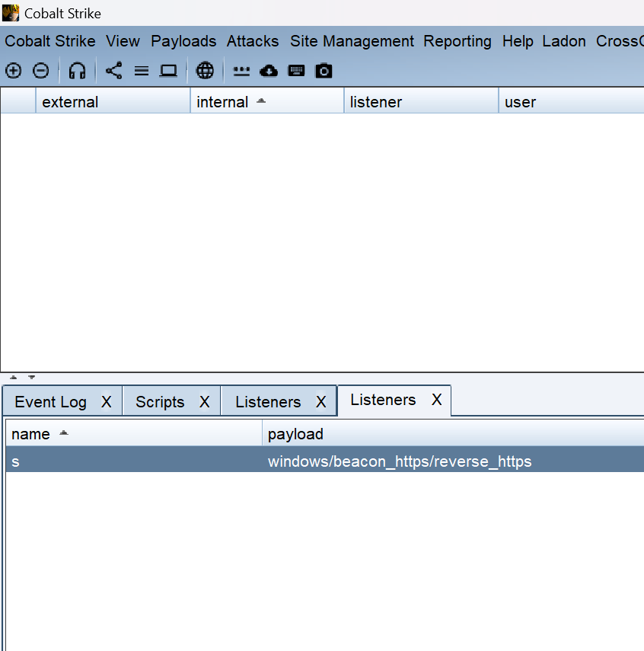Viewport: 644px width, 651px height.
Task: Click the connect to team server plus icon
Action: pos(14,71)
